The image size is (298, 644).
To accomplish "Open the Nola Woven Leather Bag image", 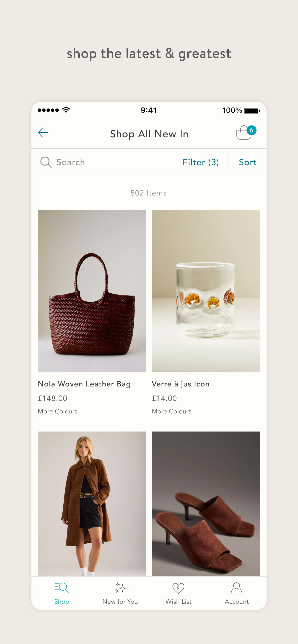I will pyautogui.click(x=92, y=291).
